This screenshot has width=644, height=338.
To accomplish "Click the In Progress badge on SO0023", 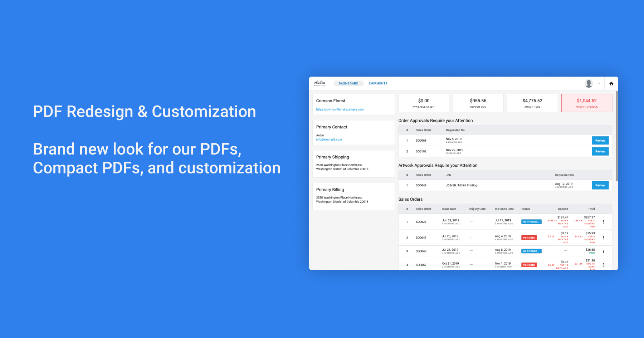I will [x=531, y=222].
